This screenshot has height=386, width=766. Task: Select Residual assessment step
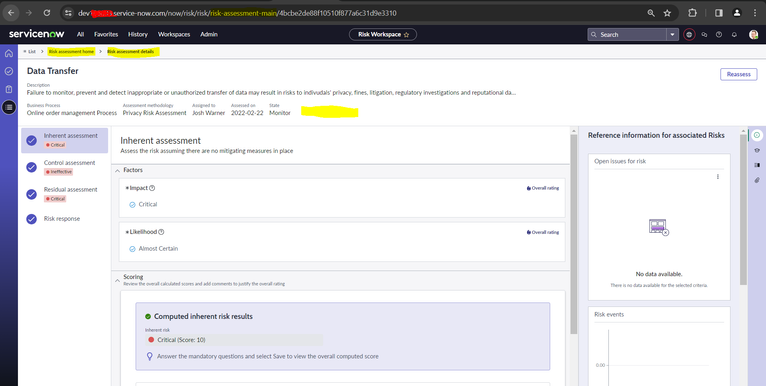(x=64, y=194)
